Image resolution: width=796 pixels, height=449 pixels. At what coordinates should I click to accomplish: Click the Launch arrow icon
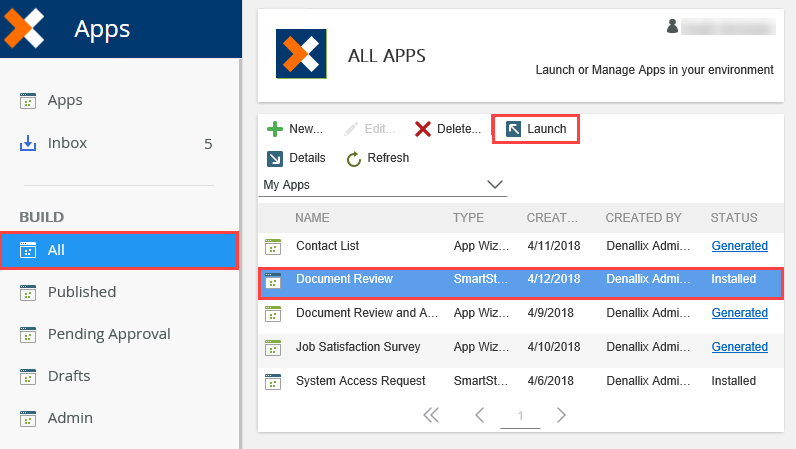pos(513,129)
